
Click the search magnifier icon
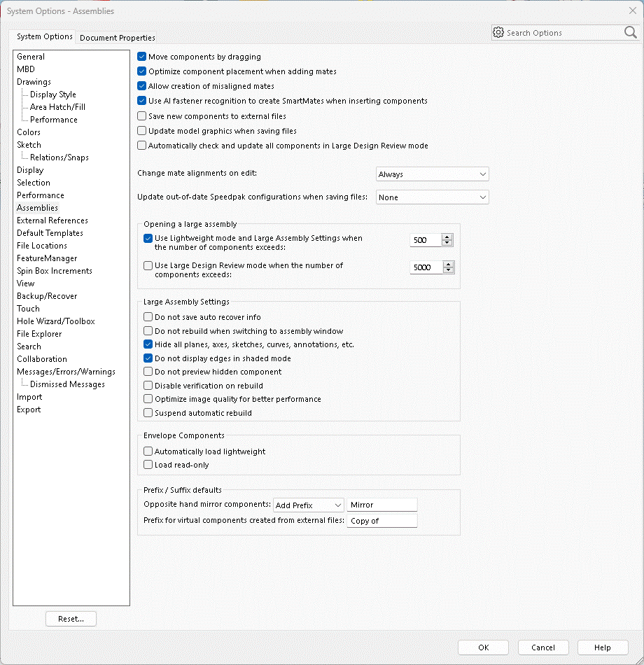(631, 33)
